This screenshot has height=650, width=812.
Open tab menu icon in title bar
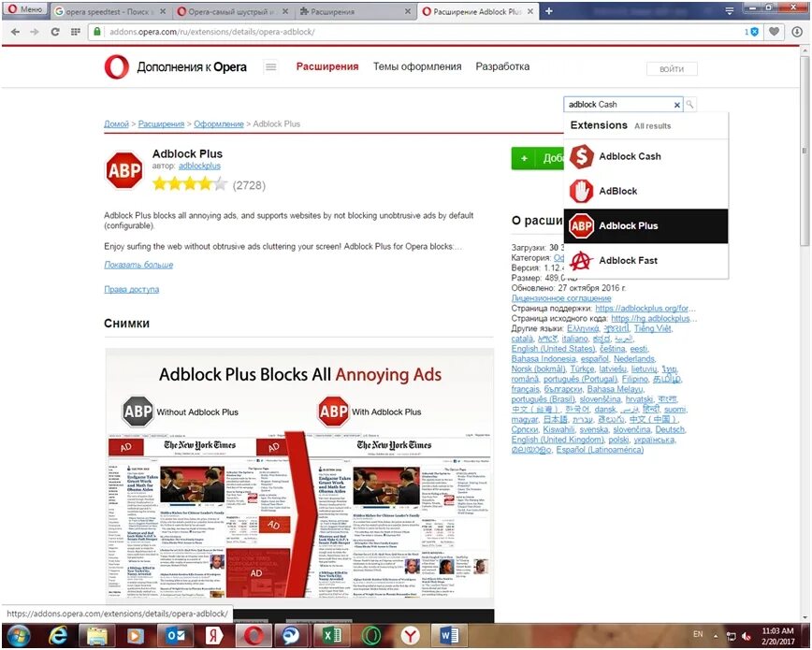tap(729, 11)
